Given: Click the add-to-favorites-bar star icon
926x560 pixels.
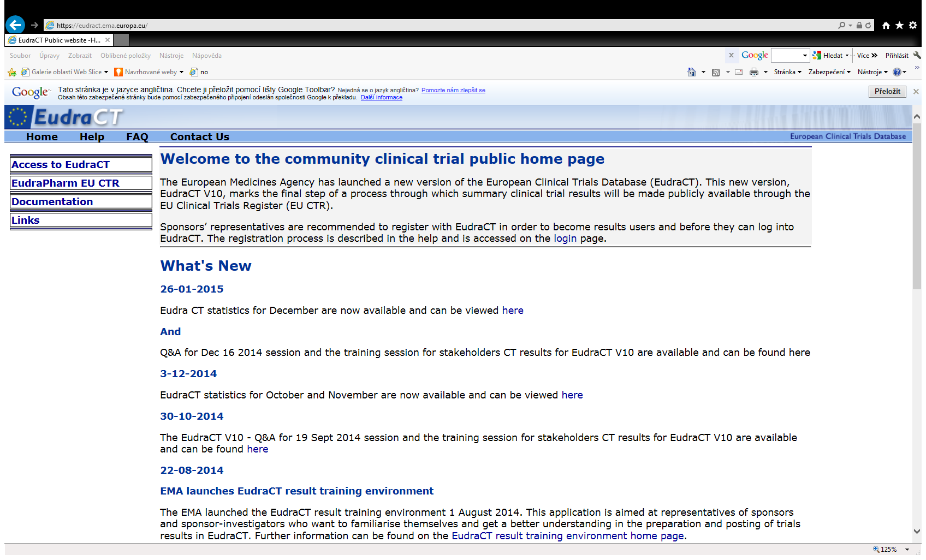Looking at the screenshot, I should click(12, 72).
